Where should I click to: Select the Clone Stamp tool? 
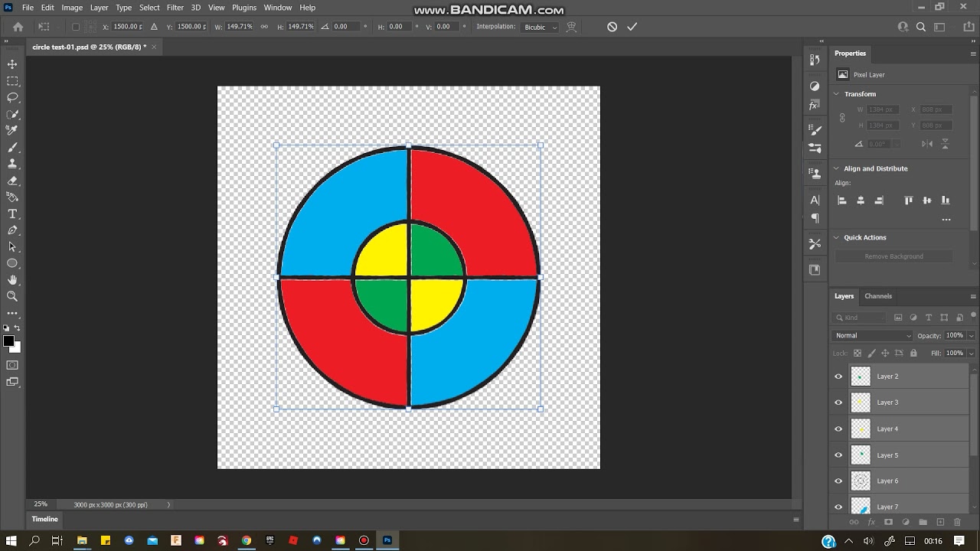pos(12,164)
